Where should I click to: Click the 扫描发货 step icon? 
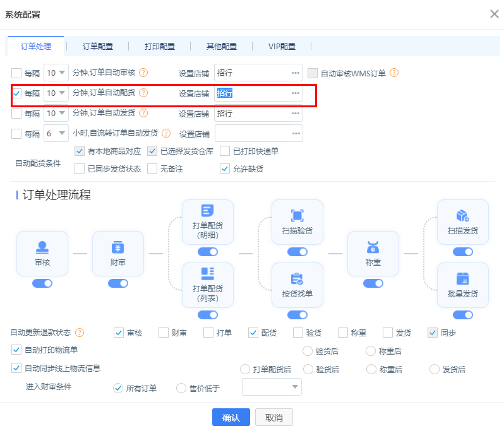click(463, 216)
